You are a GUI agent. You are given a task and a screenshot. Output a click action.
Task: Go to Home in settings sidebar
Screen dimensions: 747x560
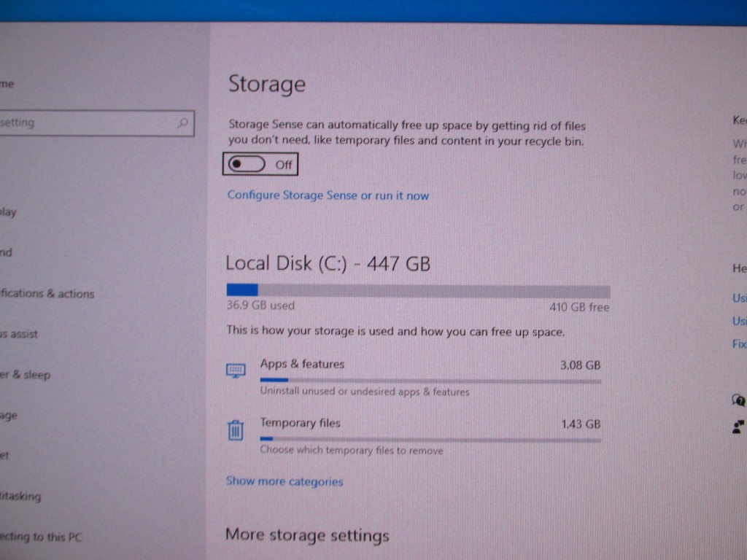click(7, 85)
